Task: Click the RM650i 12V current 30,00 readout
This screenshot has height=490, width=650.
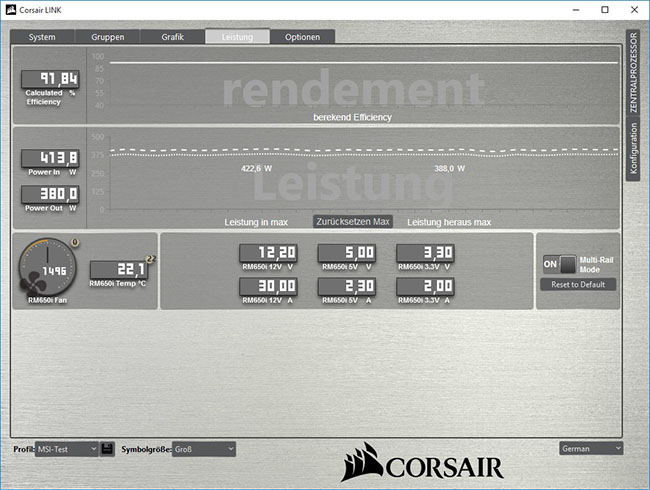Action: [268, 286]
